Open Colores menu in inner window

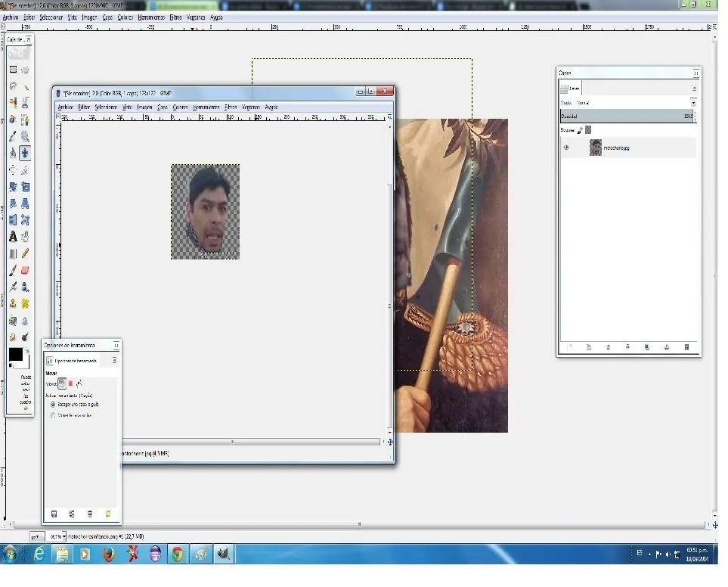[x=180, y=107]
